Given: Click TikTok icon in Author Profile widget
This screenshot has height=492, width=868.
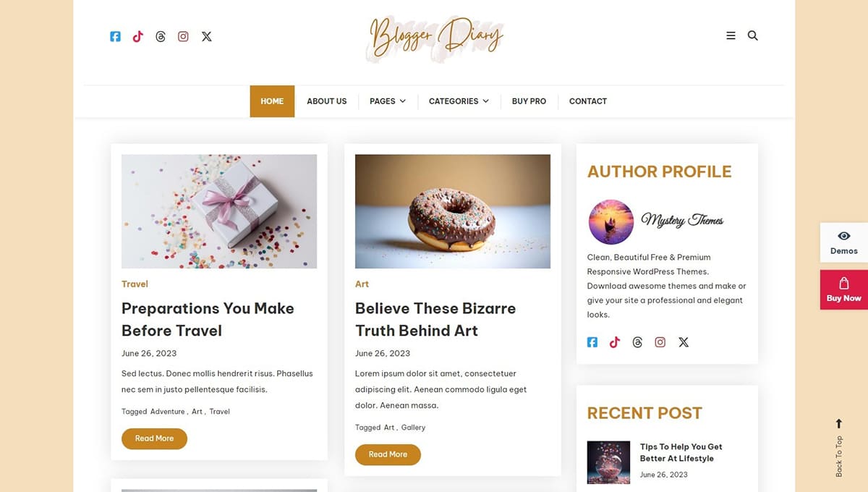Looking at the screenshot, I should [x=615, y=342].
